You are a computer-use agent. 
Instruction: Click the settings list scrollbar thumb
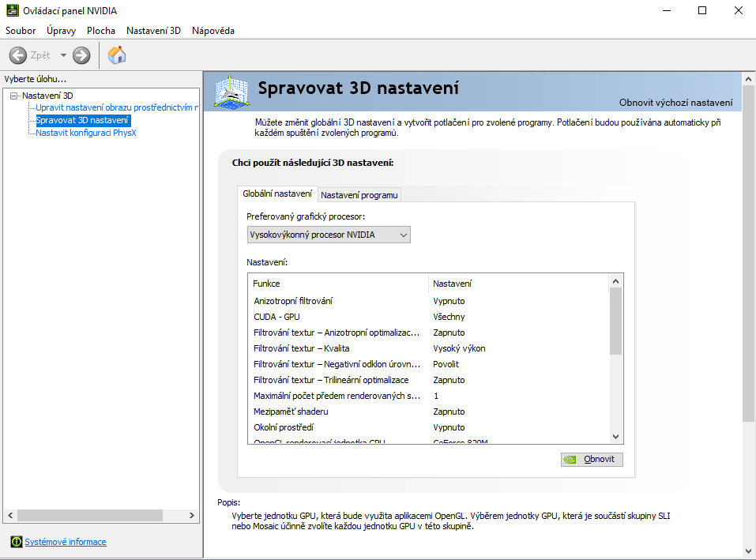point(615,321)
